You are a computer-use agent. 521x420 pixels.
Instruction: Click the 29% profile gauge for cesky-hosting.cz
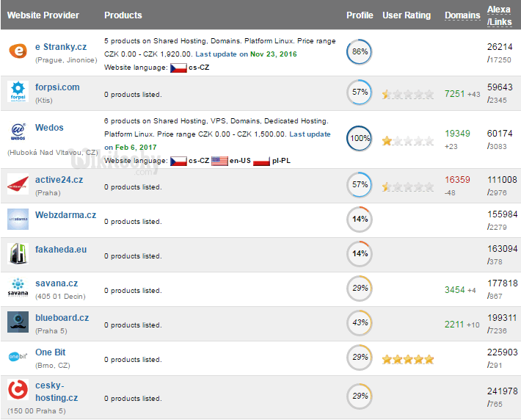[360, 396]
